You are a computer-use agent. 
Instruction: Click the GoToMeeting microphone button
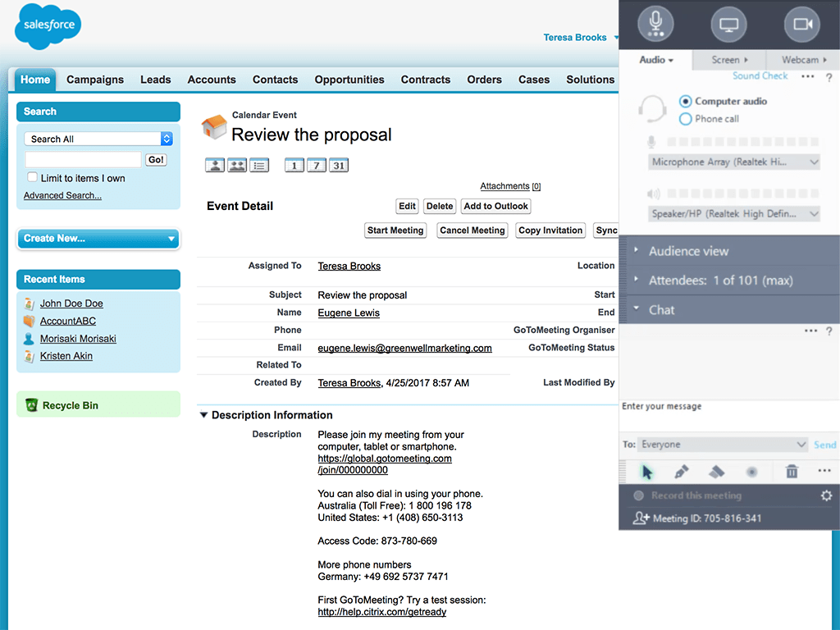click(x=655, y=24)
